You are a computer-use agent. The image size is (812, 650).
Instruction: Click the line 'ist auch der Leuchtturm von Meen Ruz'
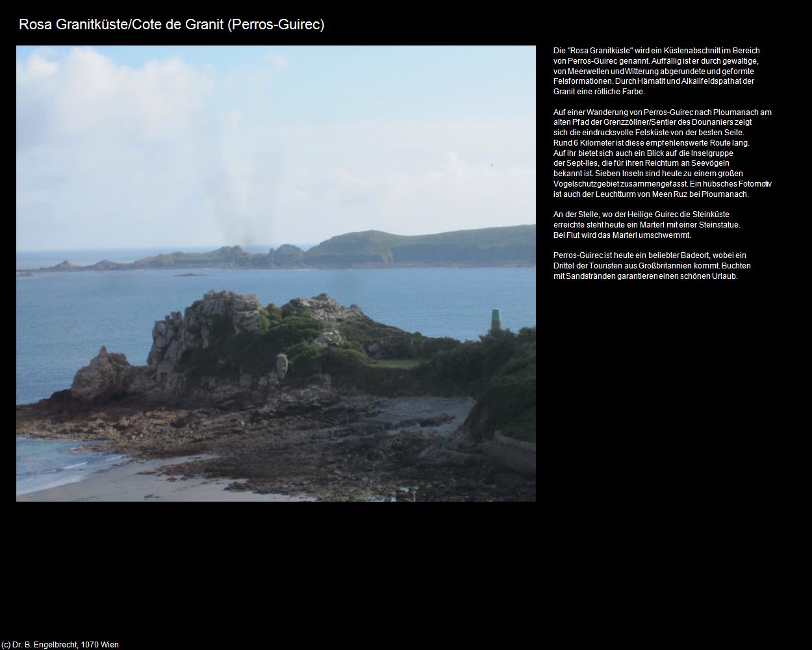pos(651,194)
